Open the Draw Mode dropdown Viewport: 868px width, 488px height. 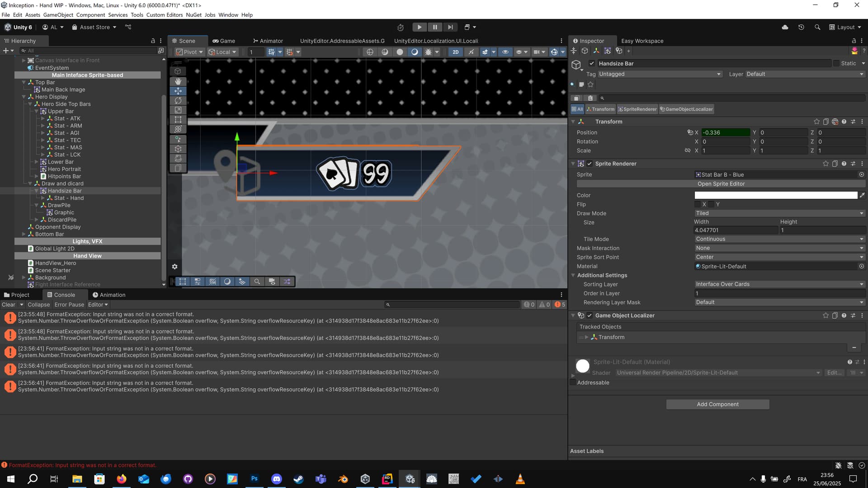778,213
